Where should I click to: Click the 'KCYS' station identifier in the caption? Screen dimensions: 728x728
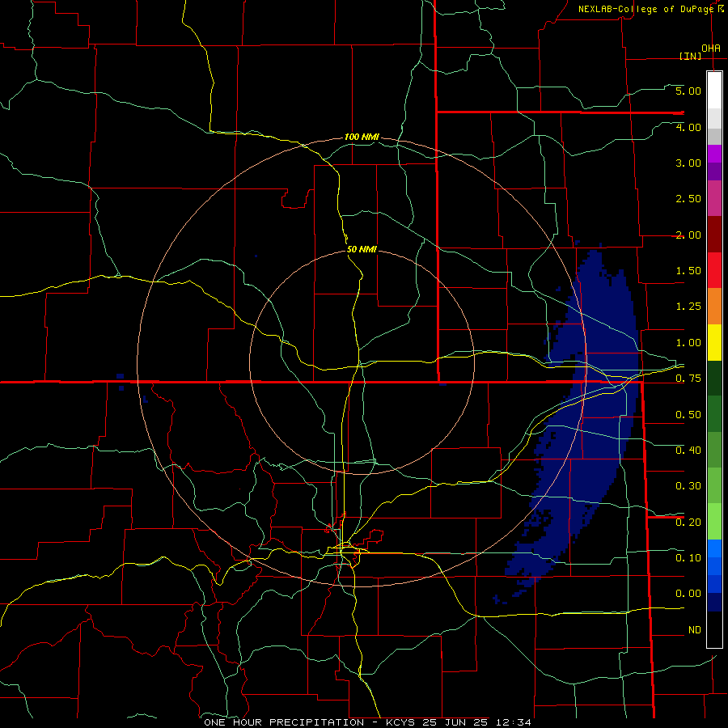(x=400, y=722)
